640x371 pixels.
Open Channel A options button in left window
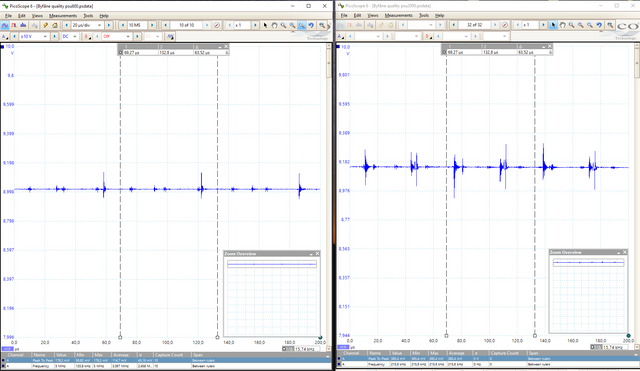click(5, 36)
